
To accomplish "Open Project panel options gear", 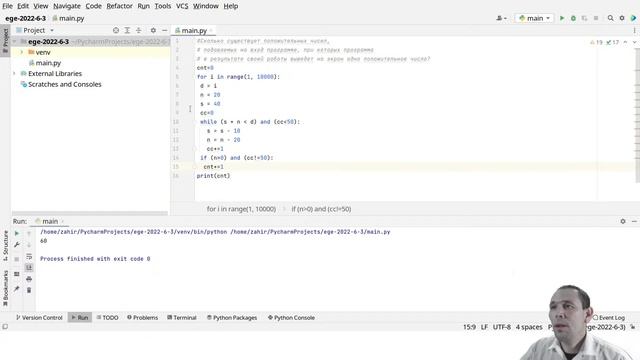I will (x=153, y=30).
